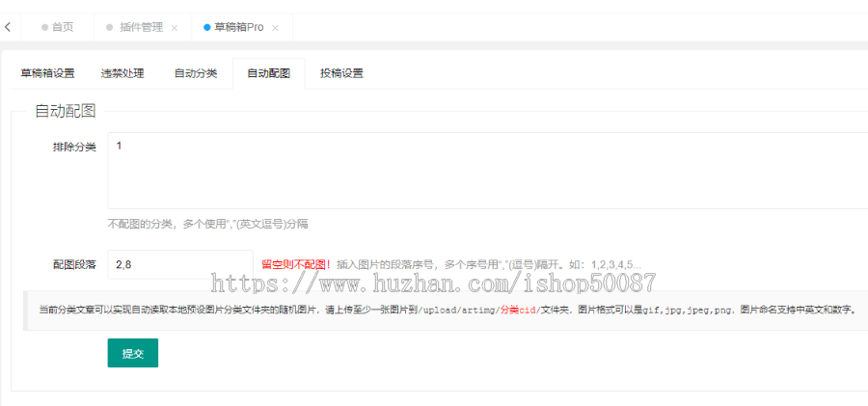Go to the 自动分类 tab
The image size is (868, 406).
pos(196,73)
